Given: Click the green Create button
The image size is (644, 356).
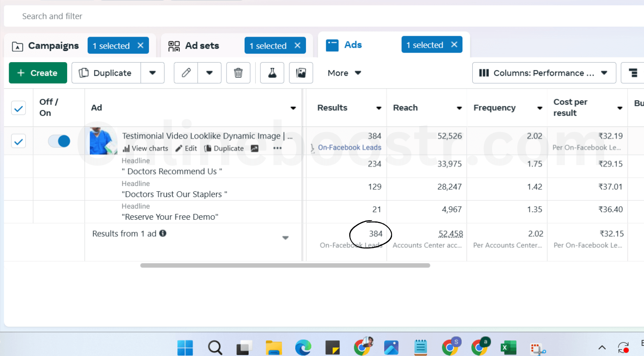Looking at the screenshot, I should 38,73.
